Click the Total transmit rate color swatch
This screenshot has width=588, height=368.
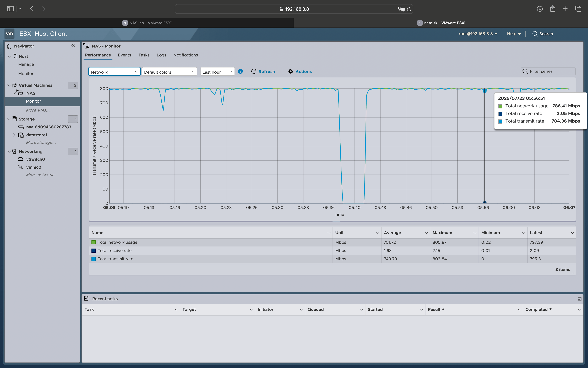coord(93,259)
